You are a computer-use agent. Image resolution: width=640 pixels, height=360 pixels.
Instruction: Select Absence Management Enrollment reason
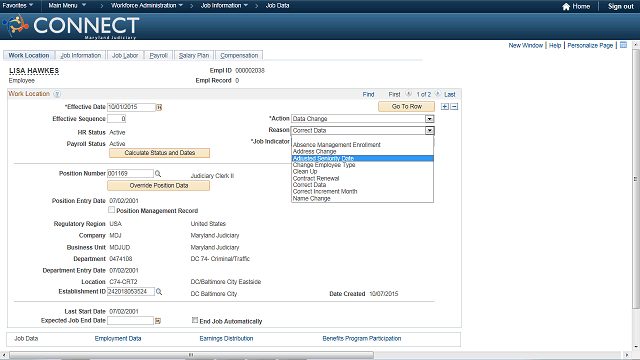pos(362,145)
